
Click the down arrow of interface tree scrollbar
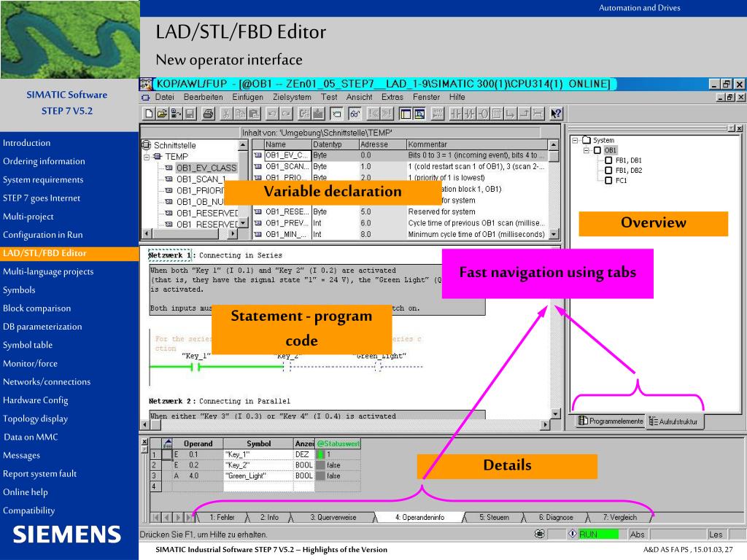(x=243, y=222)
